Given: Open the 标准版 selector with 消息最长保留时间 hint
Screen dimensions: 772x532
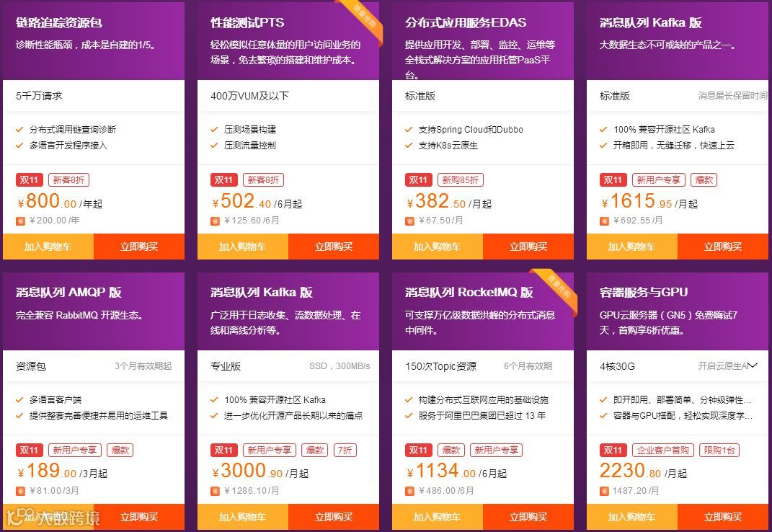Looking at the screenshot, I should click(678, 96).
